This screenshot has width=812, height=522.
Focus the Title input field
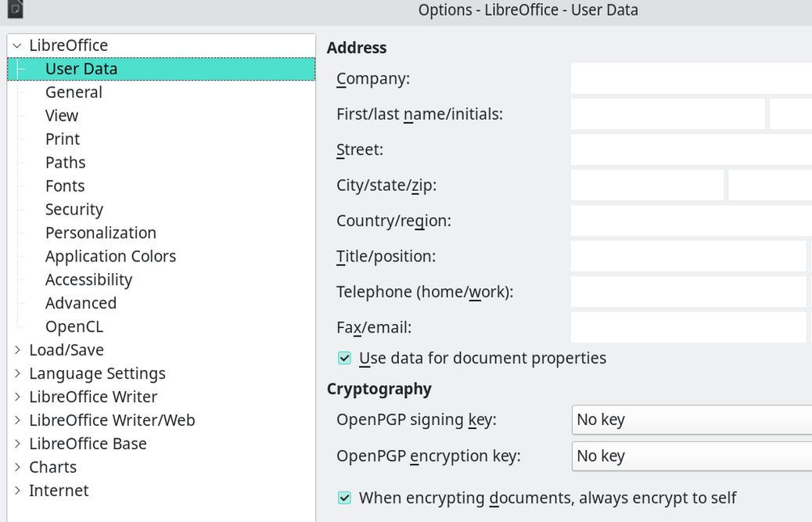click(688, 257)
